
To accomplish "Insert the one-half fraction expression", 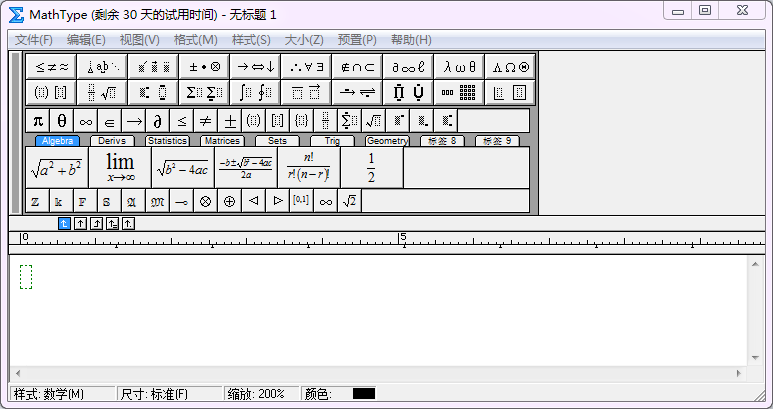I will (371, 168).
